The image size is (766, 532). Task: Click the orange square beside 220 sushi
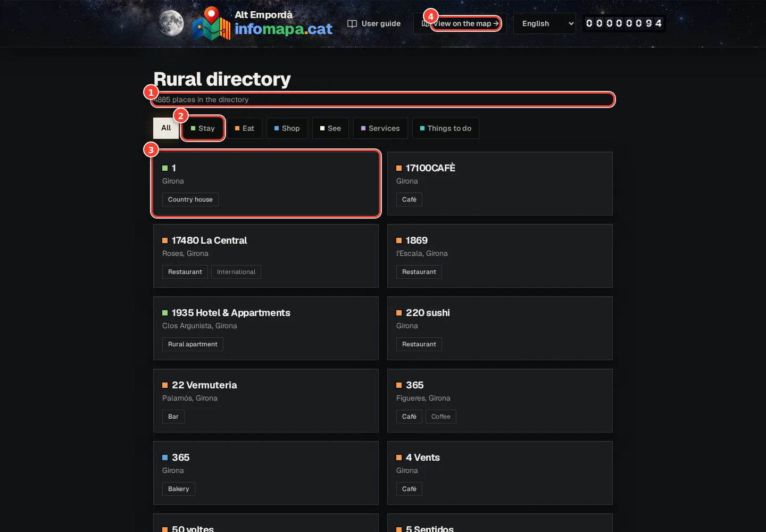pyautogui.click(x=399, y=313)
